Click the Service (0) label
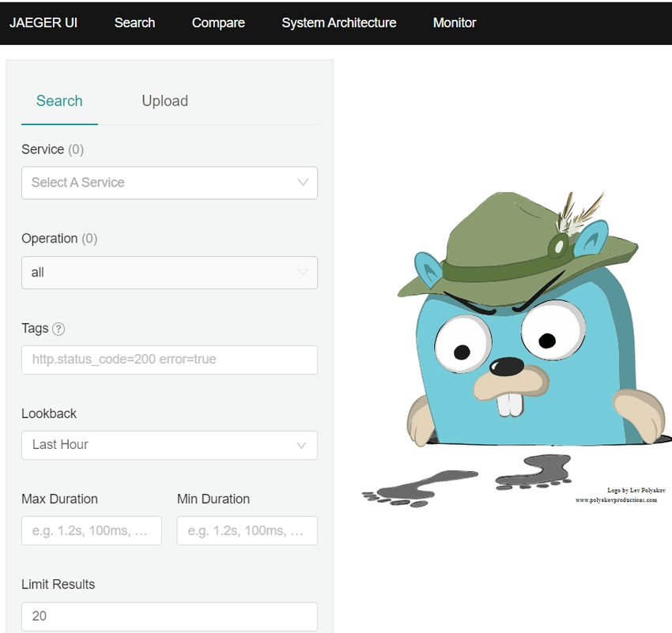The width and height of the screenshot is (672, 633). tap(53, 149)
